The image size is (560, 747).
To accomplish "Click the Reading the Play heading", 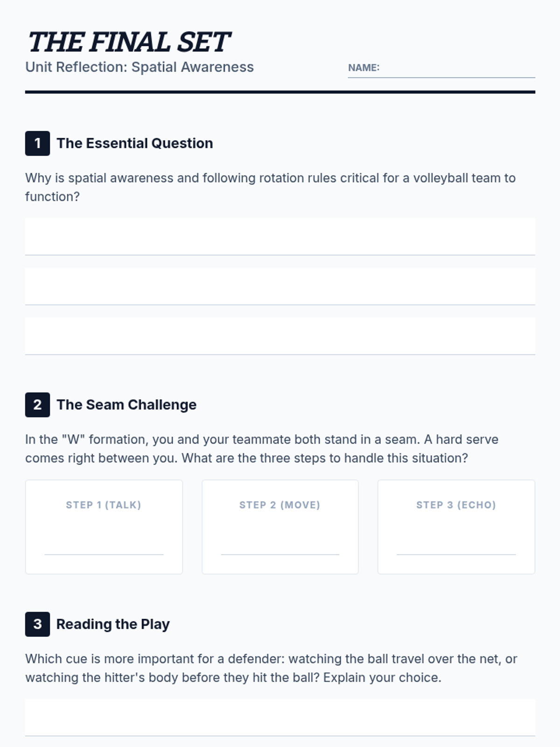I will click(x=113, y=624).
